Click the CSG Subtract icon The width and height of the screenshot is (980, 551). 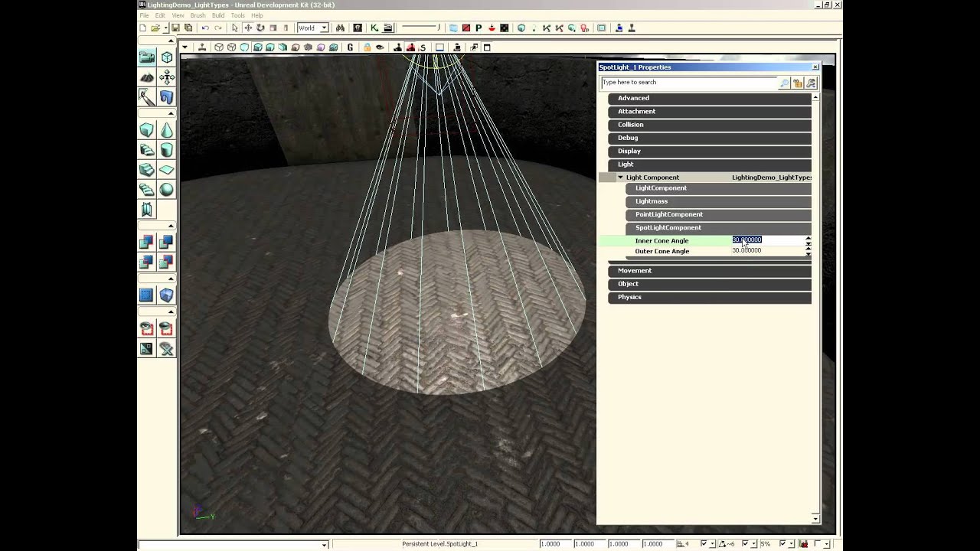pyautogui.click(x=166, y=242)
